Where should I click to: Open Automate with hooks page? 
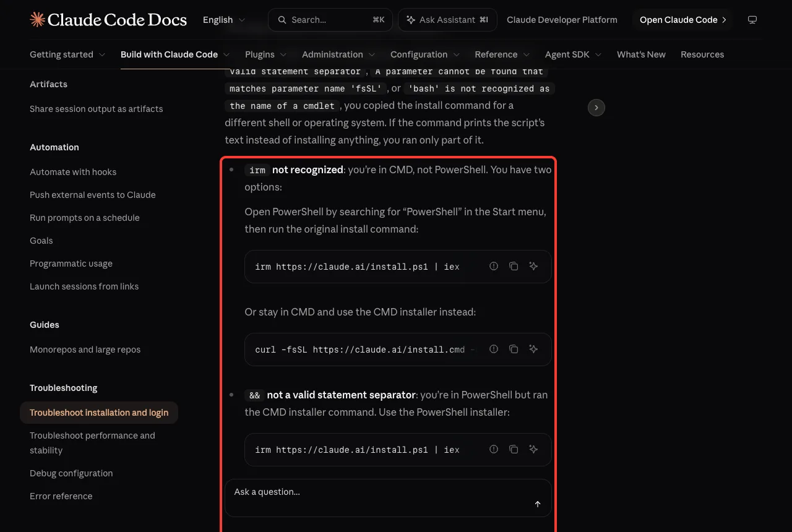(73, 172)
